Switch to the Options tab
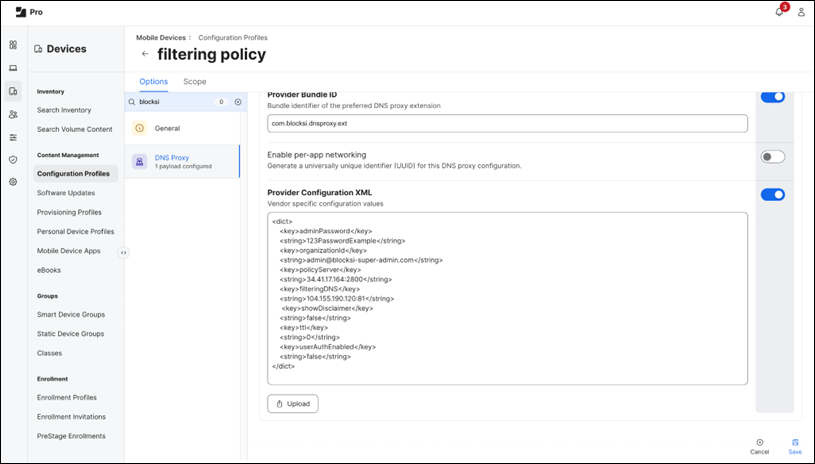The width and height of the screenshot is (815, 464). point(153,82)
